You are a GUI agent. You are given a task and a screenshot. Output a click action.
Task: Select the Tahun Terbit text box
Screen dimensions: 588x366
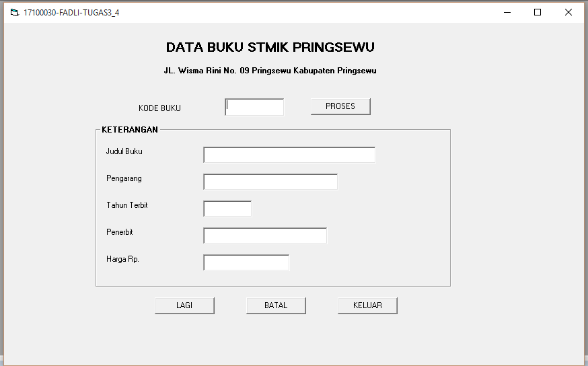coord(227,209)
